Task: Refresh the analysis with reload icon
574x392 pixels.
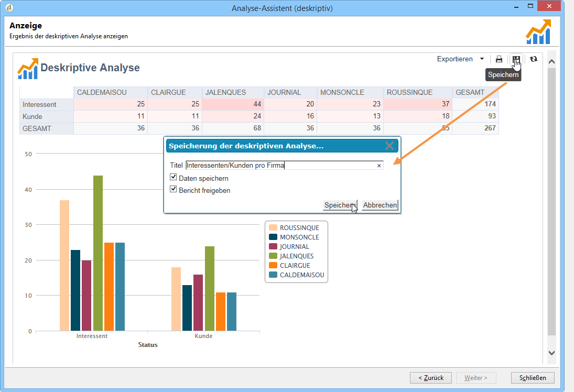Action: click(x=534, y=59)
